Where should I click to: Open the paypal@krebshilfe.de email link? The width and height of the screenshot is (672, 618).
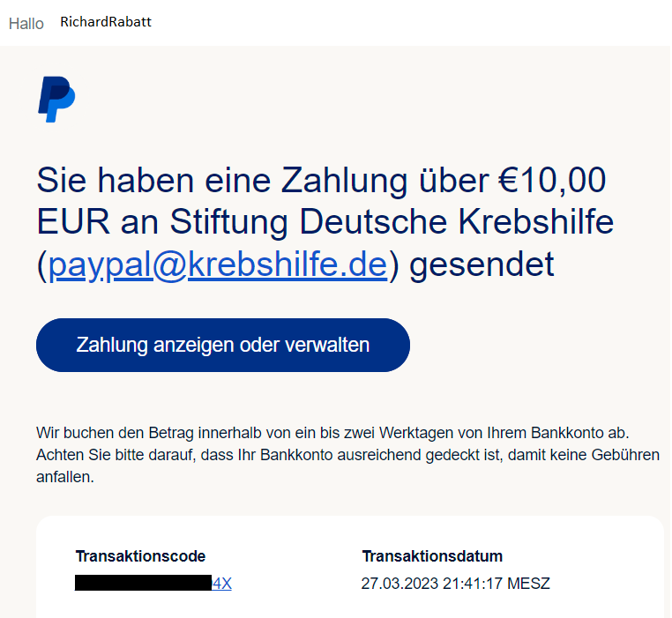click(x=218, y=264)
